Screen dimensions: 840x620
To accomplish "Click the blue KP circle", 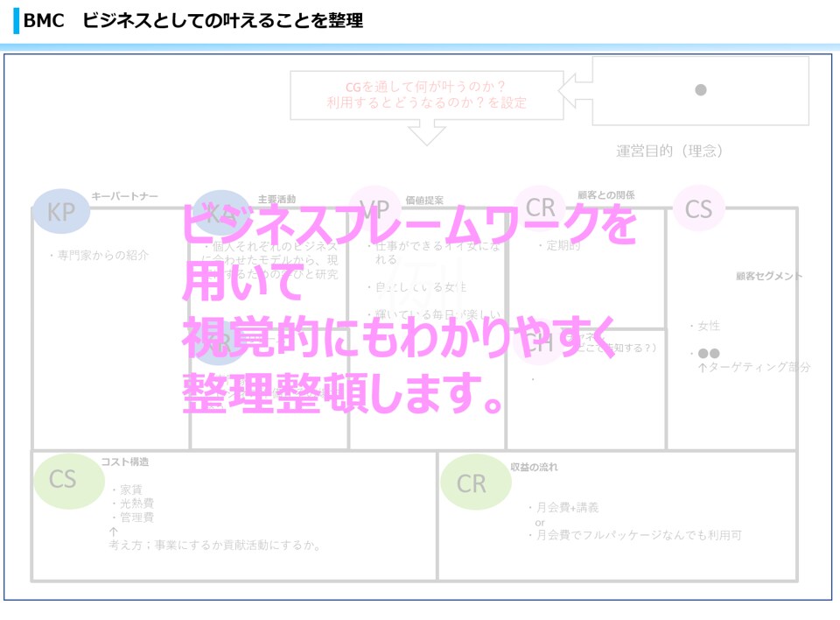I will click(61, 211).
